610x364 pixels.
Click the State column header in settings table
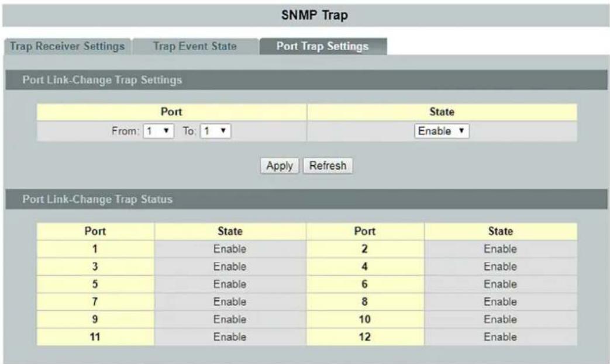[x=442, y=112]
